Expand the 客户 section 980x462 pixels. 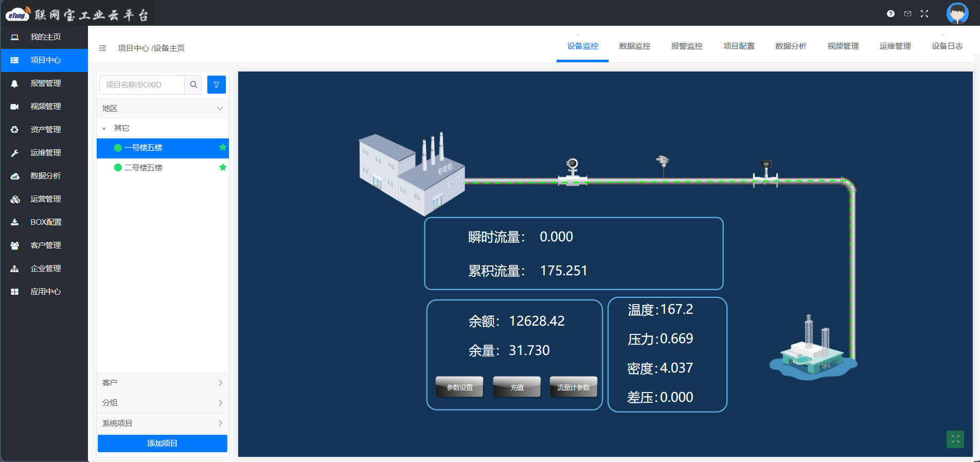[x=163, y=383]
